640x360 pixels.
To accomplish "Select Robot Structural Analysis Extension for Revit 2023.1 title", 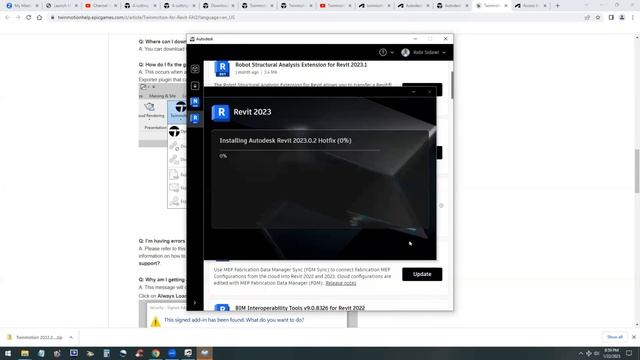I will pos(301,64).
